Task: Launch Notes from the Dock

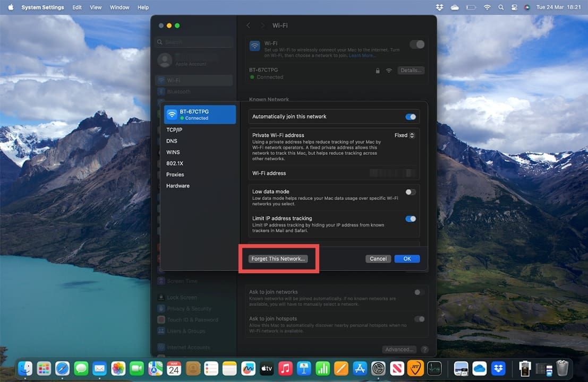Action: point(229,369)
